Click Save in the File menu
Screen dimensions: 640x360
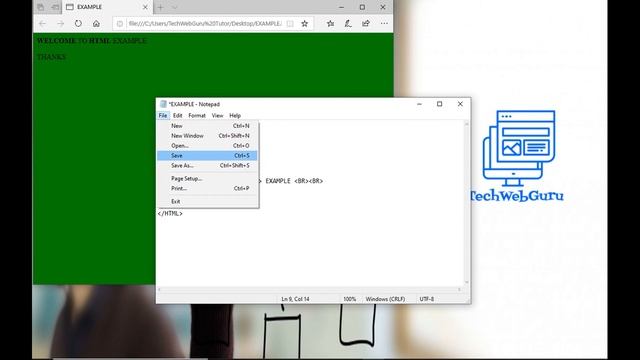pyautogui.click(x=207, y=156)
